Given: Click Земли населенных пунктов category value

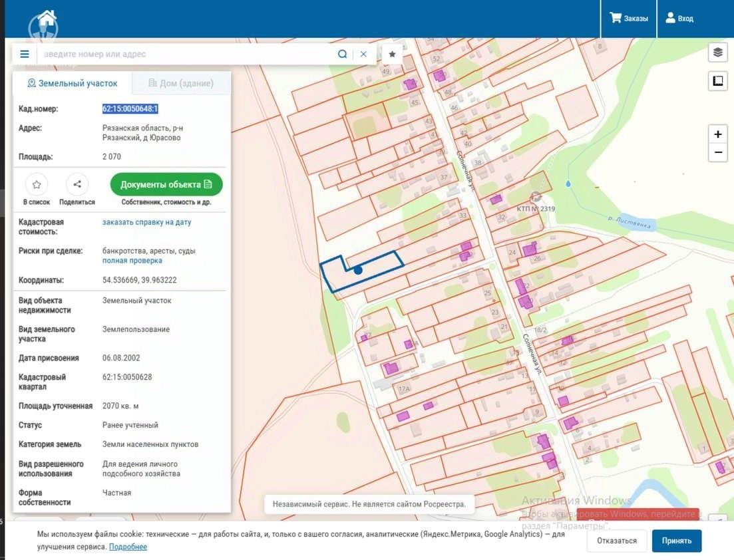Looking at the screenshot, I should tap(150, 444).
